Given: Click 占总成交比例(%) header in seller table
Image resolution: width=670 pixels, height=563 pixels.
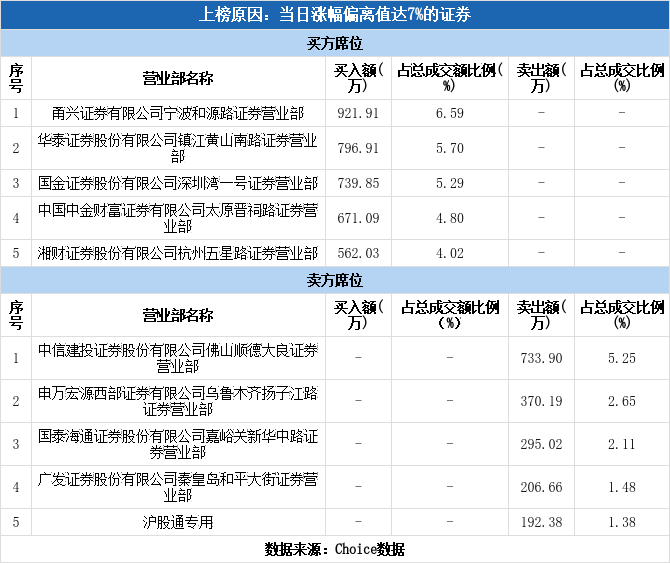Looking at the screenshot, I should point(622,315).
